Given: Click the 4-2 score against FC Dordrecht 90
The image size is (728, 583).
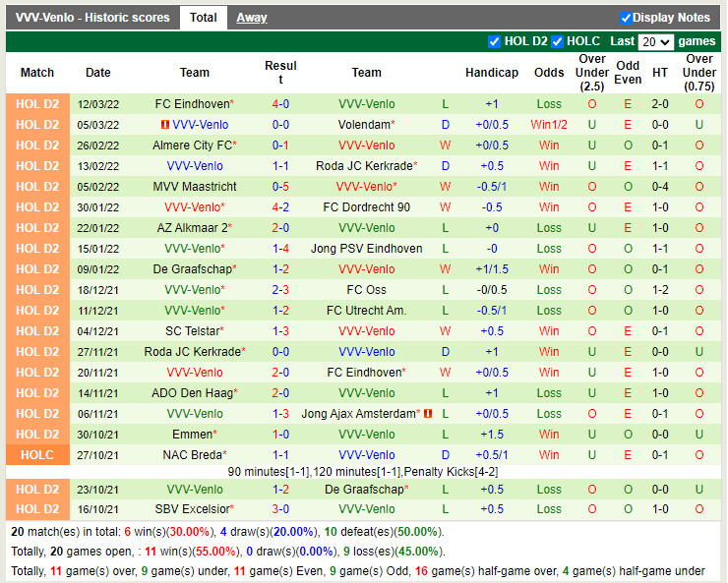Looking at the screenshot, I should pos(280,207).
